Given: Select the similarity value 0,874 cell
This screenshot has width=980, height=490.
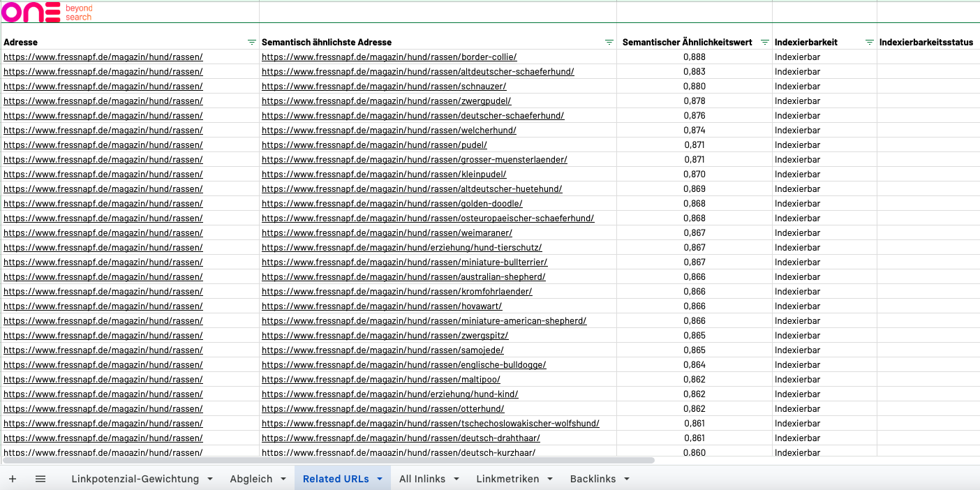Looking at the screenshot, I should (x=695, y=131).
